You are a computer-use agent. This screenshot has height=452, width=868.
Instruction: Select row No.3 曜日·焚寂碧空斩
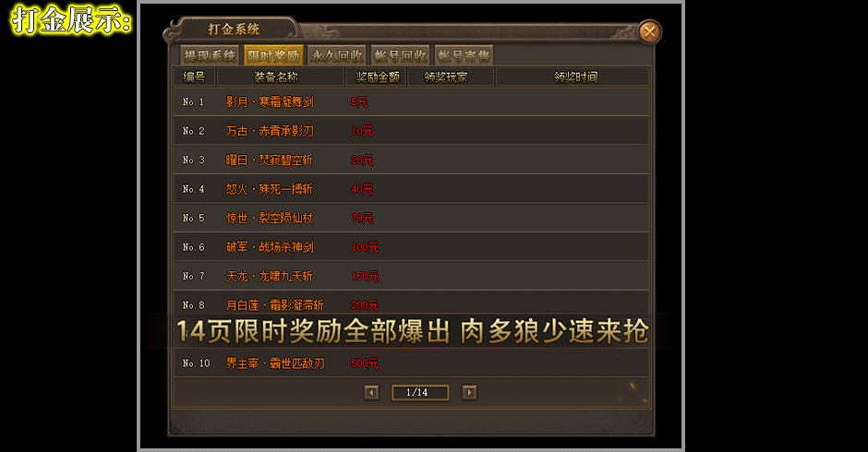411,160
